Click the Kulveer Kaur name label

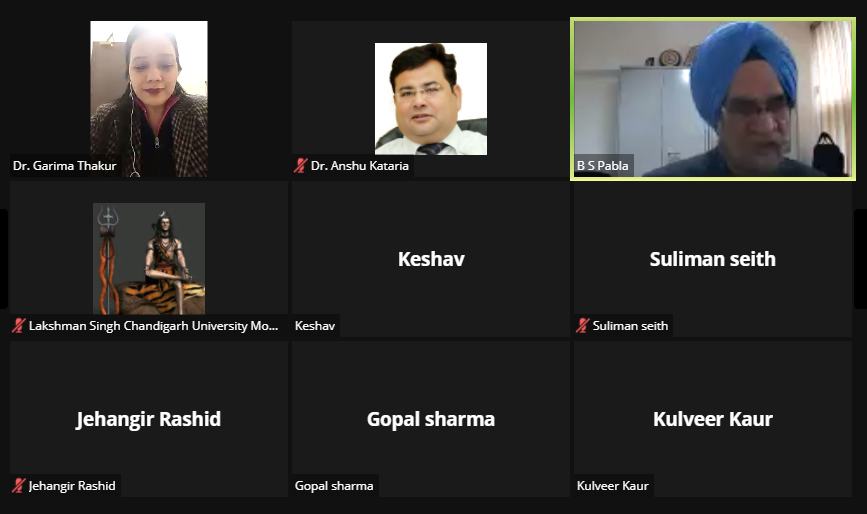point(613,485)
